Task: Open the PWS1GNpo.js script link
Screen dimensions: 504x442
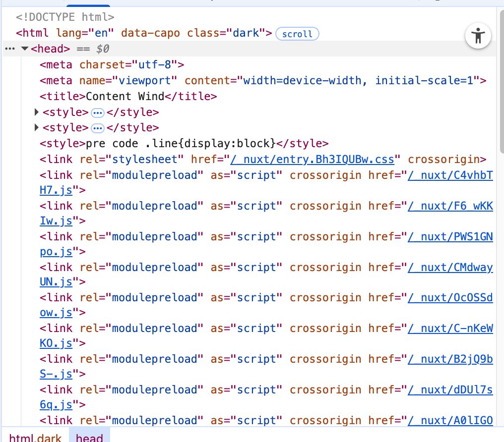Action: coord(450,236)
